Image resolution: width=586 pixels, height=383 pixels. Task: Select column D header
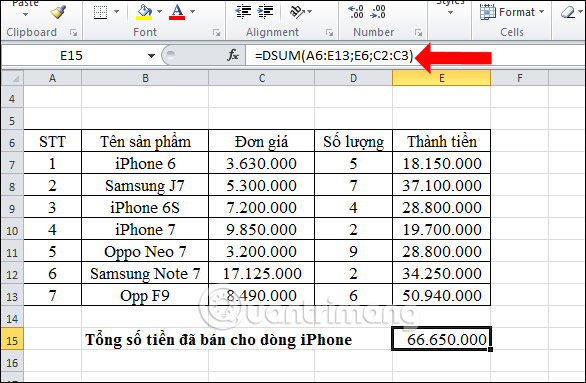pyautogui.click(x=354, y=78)
